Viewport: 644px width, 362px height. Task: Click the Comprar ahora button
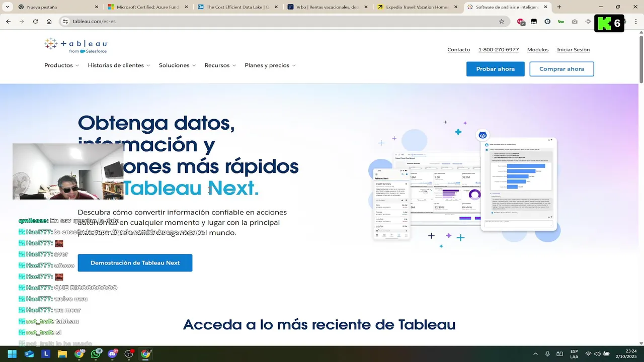pyautogui.click(x=561, y=69)
